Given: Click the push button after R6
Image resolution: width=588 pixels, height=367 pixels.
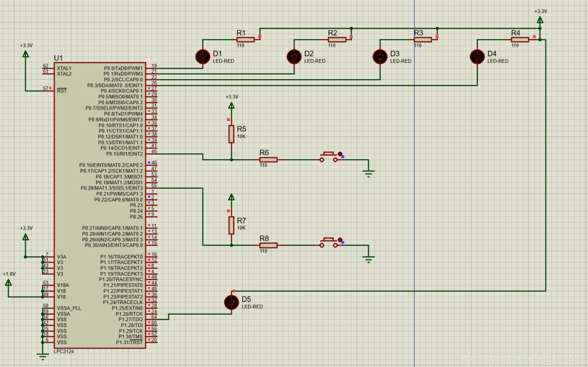Looking at the screenshot, I should coord(329,157).
